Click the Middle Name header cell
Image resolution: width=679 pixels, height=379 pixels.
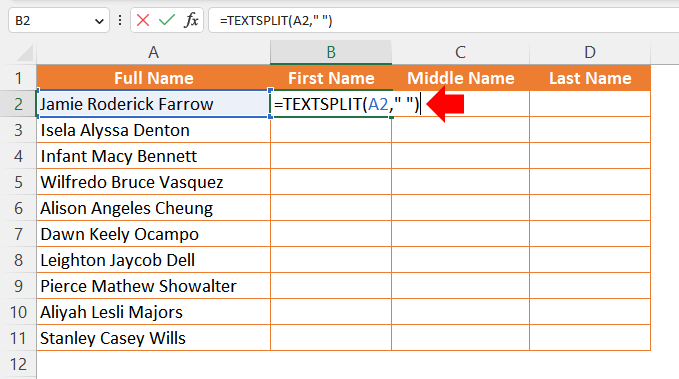460,78
